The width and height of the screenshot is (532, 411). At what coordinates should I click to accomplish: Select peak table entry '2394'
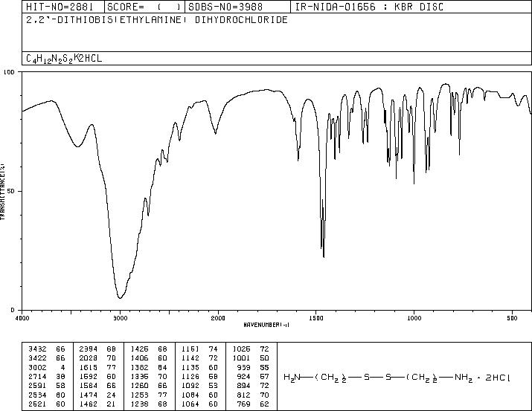pyautogui.click(x=89, y=349)
